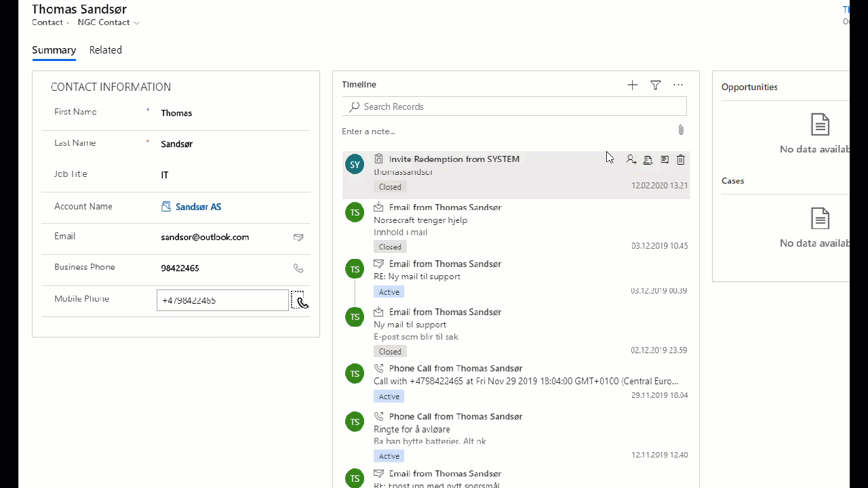Viewport: 868px width, 488px height.
Task: Click the Search Records field
Action: (515, 106)
